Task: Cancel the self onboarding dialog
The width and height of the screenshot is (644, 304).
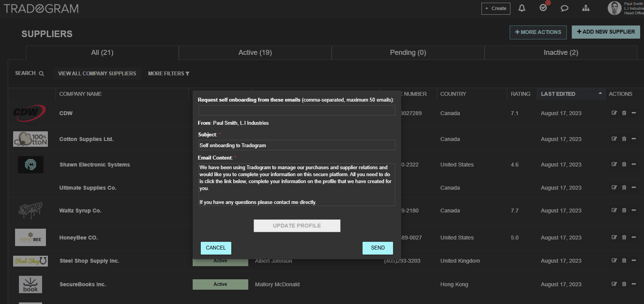Action: click(216, 248)
